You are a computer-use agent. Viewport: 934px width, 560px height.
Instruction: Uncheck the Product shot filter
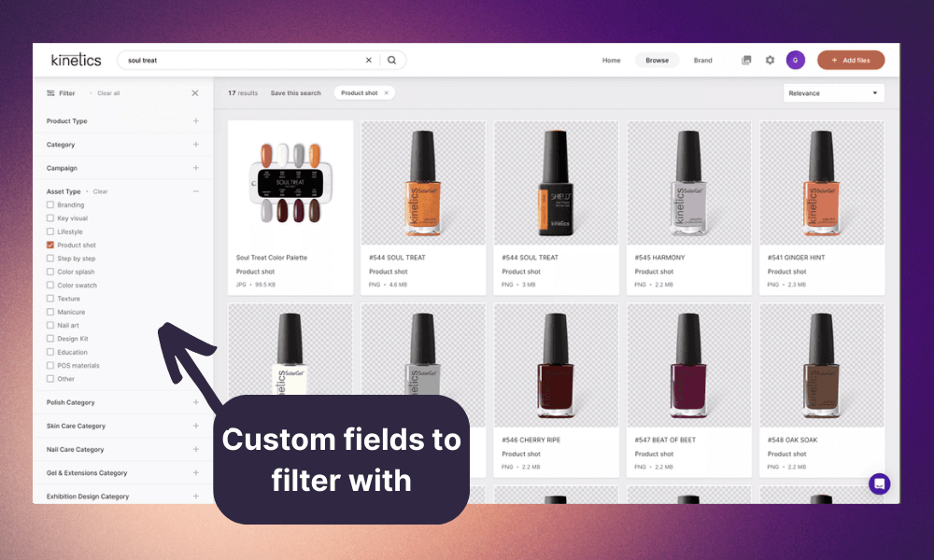tap(50, 245)
